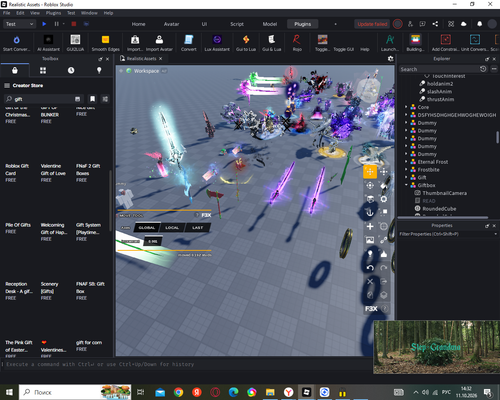The width and height of the screenshot is (500, 400).
Task: Switch to the Script ribbon tab
Action: [x=237, y=24]
